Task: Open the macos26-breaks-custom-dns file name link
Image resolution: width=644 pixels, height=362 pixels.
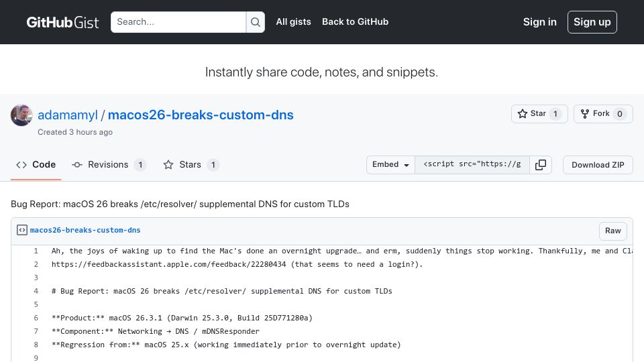Action: pyautogui.click(x=85, y=230)
